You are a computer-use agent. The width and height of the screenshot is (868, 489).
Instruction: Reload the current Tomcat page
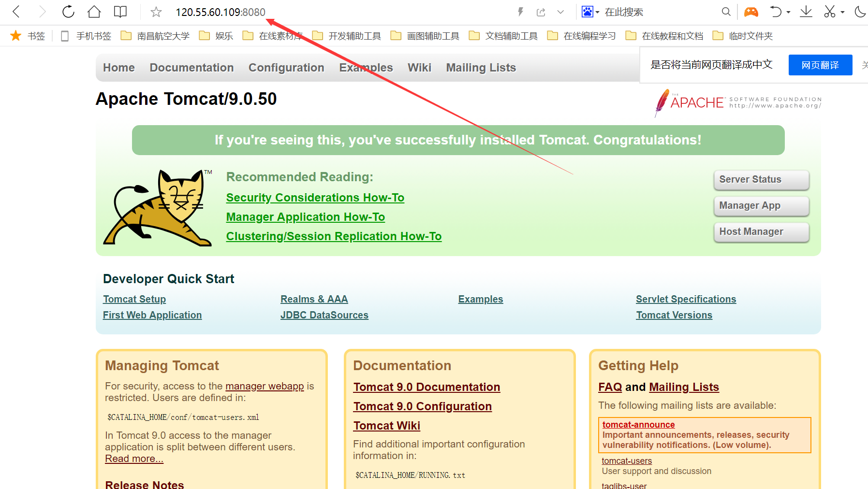[68, 12]
